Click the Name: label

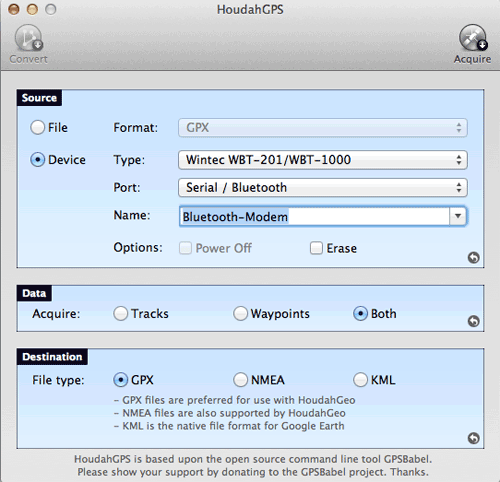point(132,215)
